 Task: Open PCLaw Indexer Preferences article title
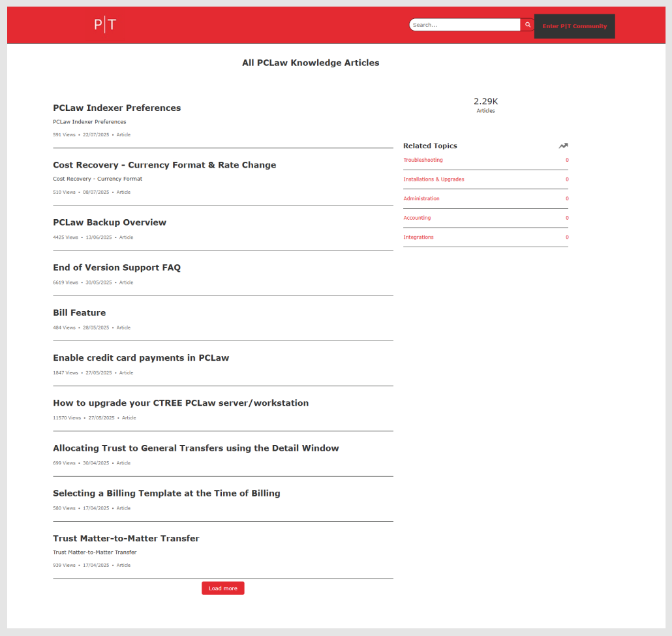click(117, 108)
